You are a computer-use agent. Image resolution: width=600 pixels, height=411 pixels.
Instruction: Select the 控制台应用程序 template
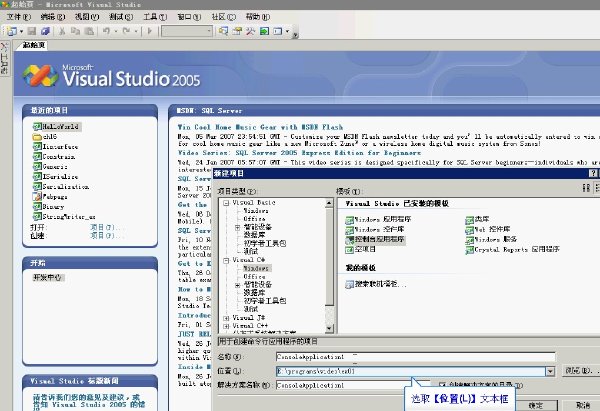(375, 240)
